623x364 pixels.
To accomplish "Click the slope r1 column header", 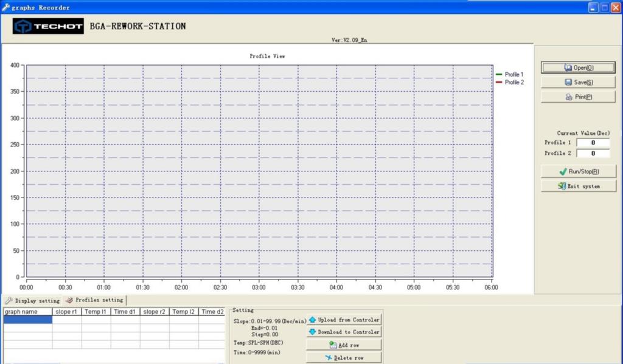I will (x=67, y=312).
